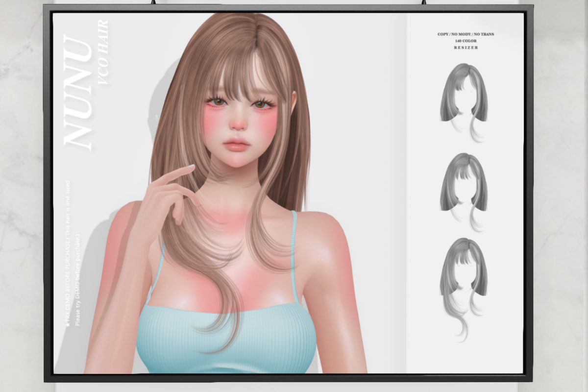Click the marble wall left of the frame
Screen dimensions: 588x392
click(x=22, y=196)
